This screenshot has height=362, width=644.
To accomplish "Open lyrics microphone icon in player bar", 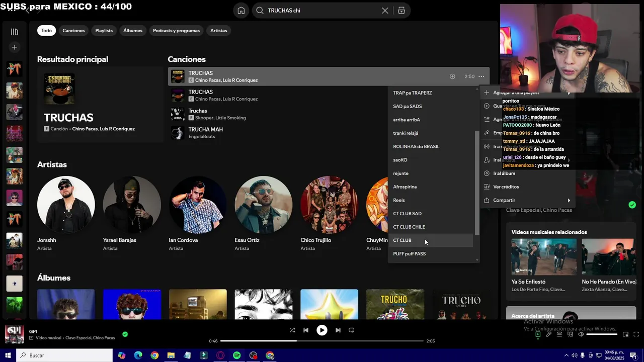I will pyautogui.click(x=549, y=334).
